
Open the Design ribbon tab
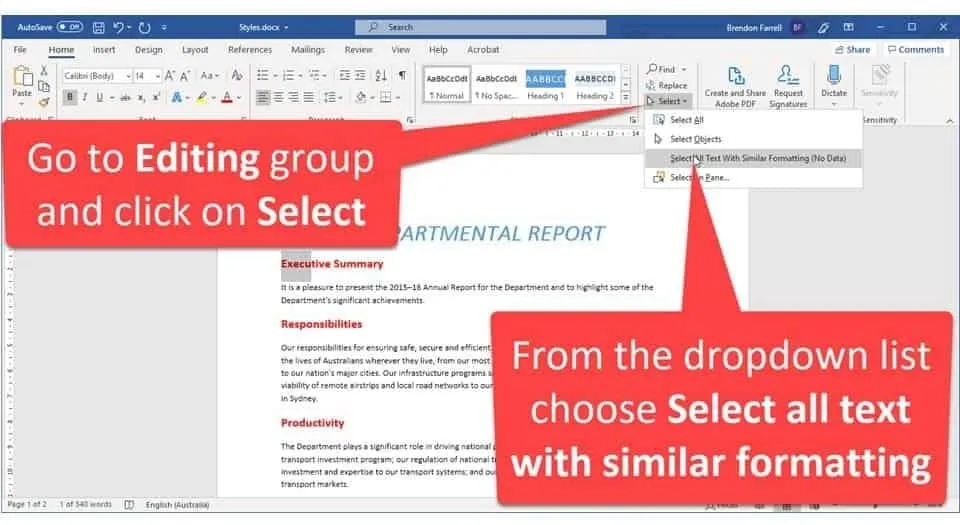[149, 50]
